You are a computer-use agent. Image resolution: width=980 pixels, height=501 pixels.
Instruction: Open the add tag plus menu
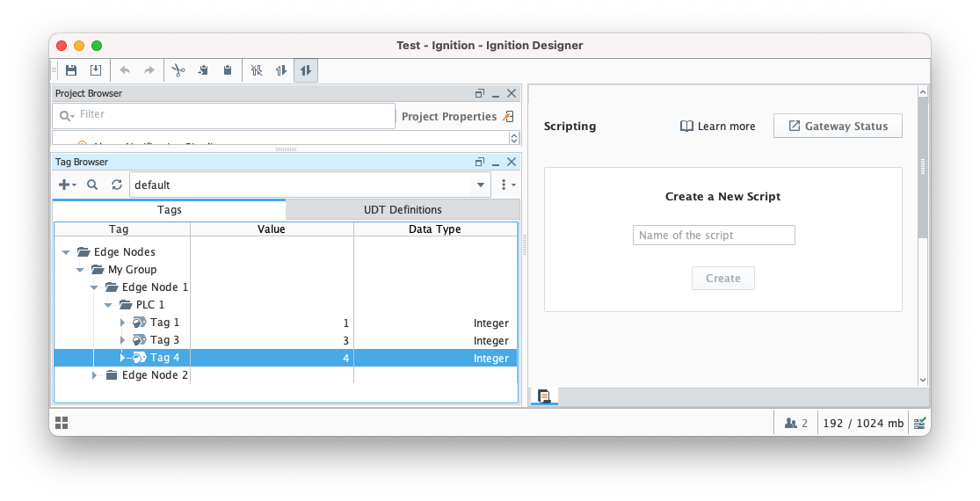(x=67, y=185)
